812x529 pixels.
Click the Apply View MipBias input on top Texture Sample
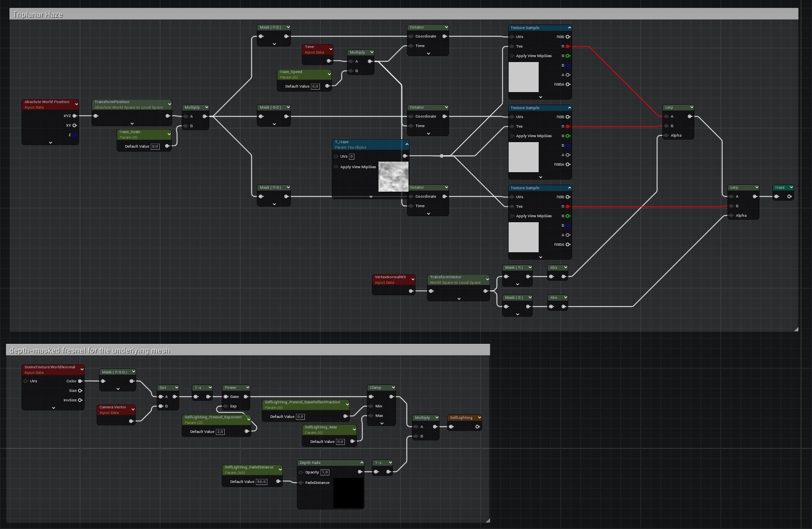pos(512,56)
